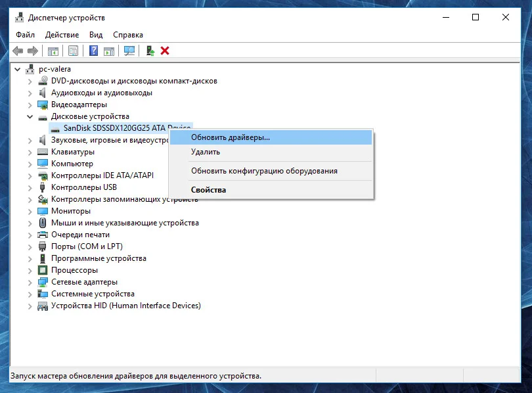Select the pc-valera root node
532x393 pixels.
click(55, 69)
